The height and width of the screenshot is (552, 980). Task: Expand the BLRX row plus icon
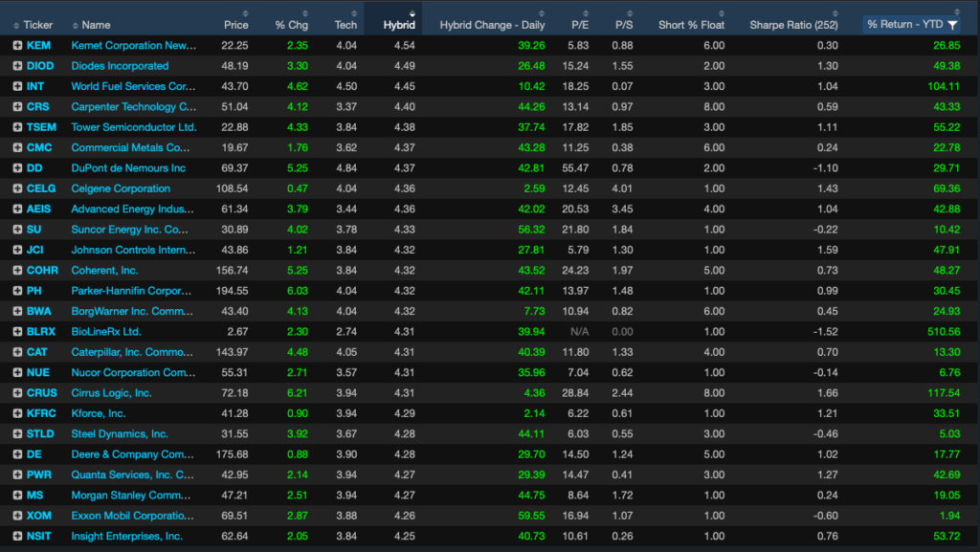(17, 332)
